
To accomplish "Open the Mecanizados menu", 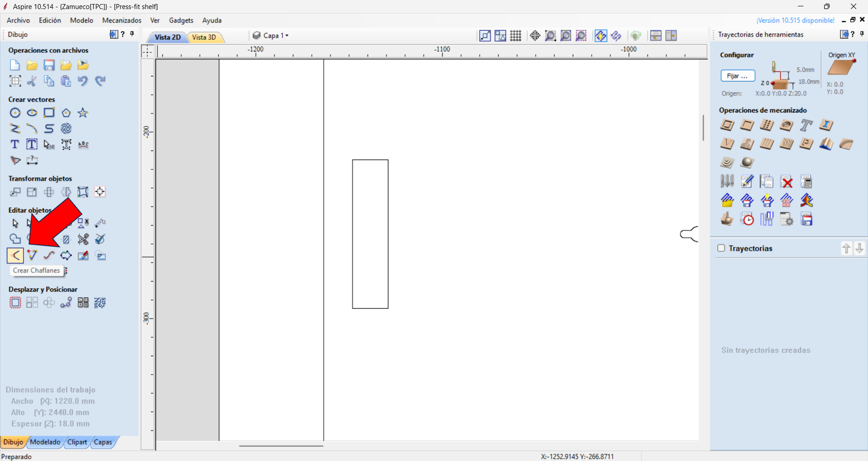I will (122, 20).
